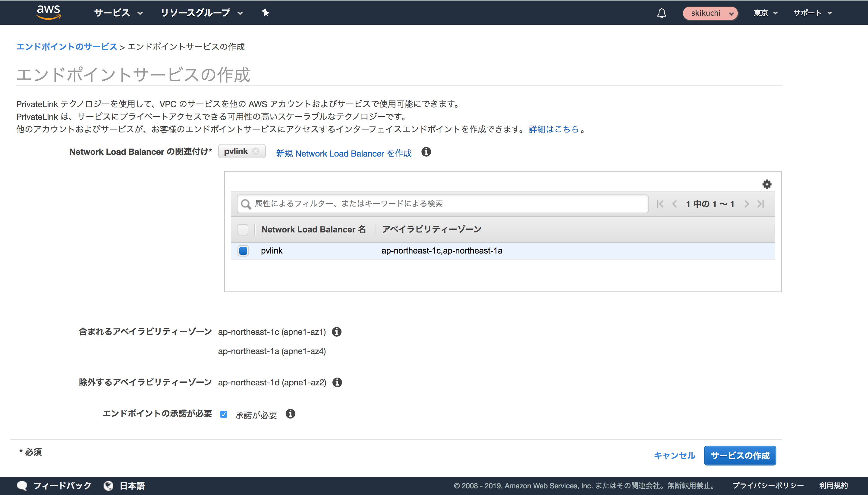
Task: Uncheck the 承諾が必要 checkbox
Action: tap(224, 414)
